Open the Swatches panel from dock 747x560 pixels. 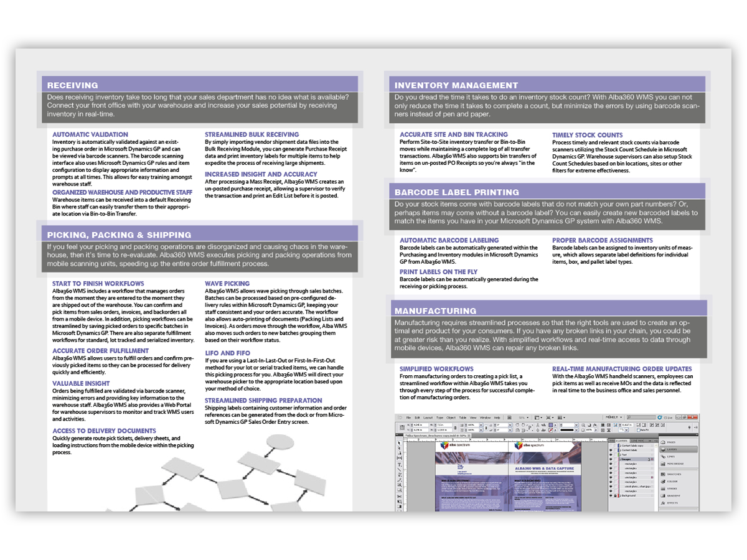[x=671, y=474]
